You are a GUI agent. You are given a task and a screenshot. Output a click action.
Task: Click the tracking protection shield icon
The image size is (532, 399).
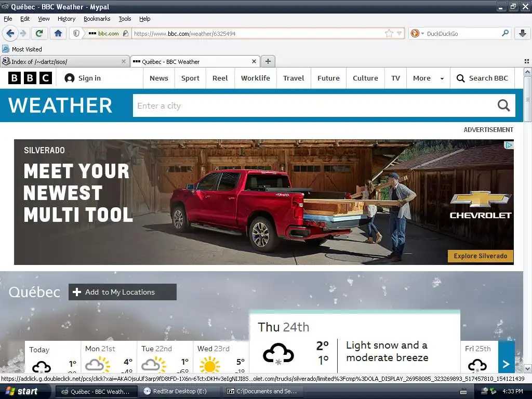coord(76,33)
